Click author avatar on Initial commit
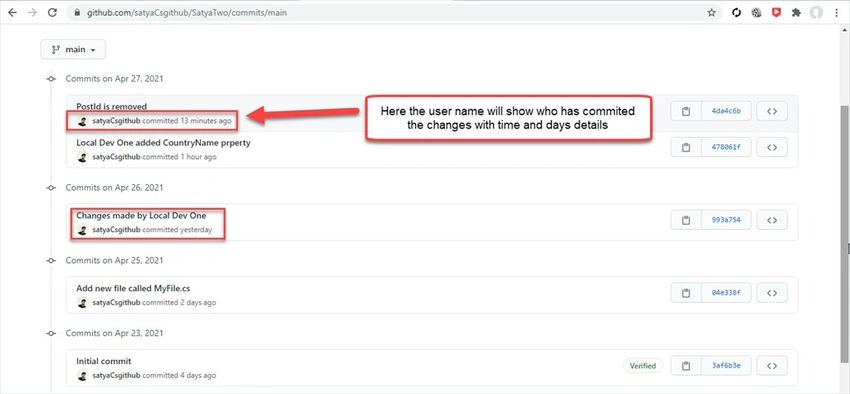The width and height of the screenshot is (850, 394). click(x=82, y=376)
